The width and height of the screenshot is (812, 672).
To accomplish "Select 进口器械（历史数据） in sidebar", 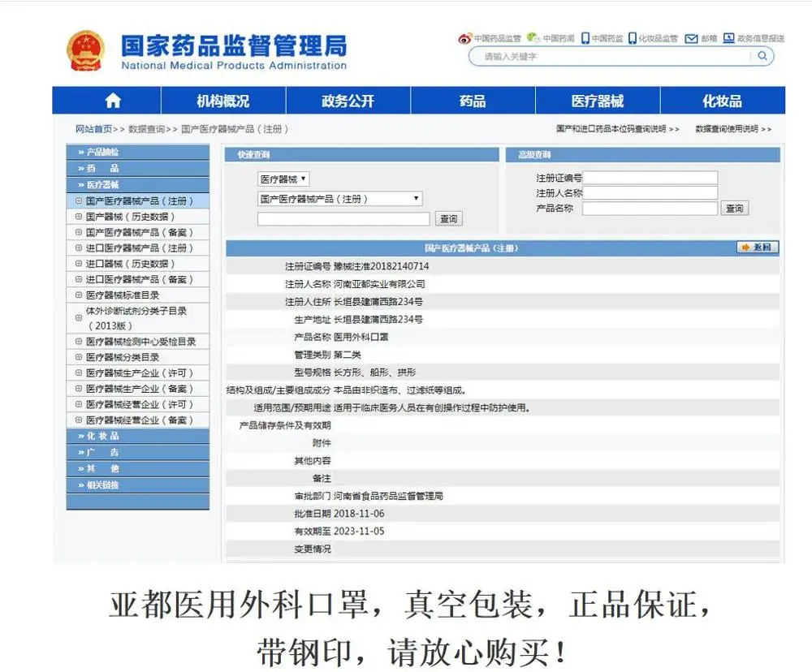I will [x=138, y=264].
